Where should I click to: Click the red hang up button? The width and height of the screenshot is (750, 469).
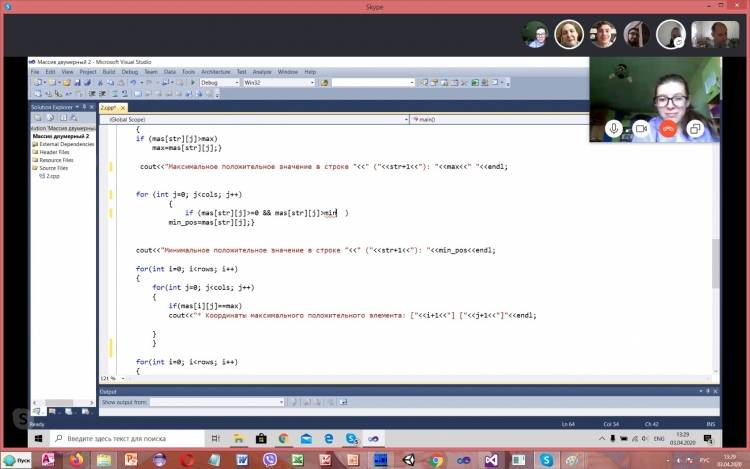(668, 129)
